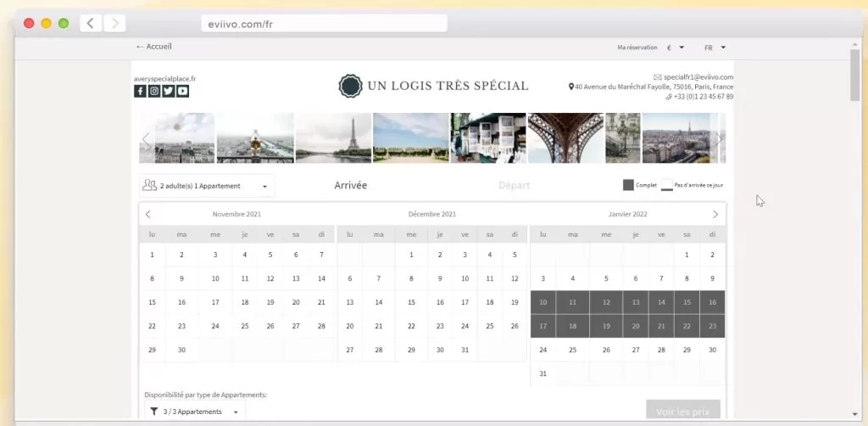The image size is (868, 426).
Task: Open the Twitter social icon
Action: point(169,92)
